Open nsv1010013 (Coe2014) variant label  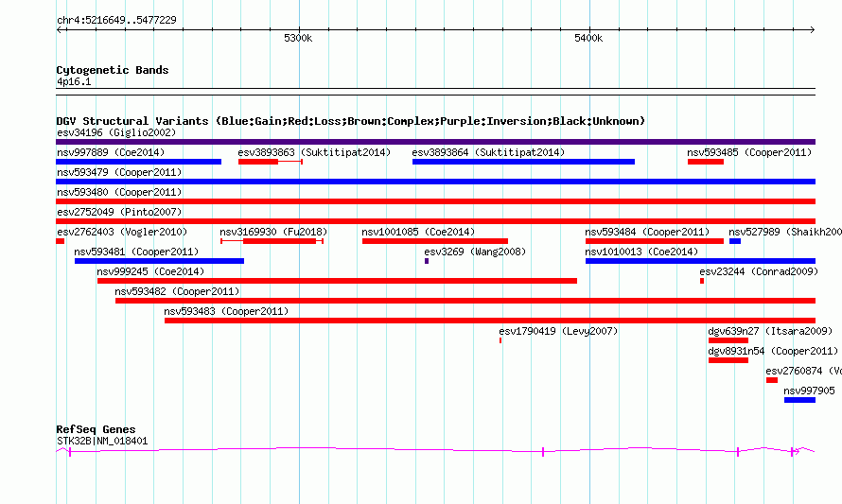click(641, 252)
